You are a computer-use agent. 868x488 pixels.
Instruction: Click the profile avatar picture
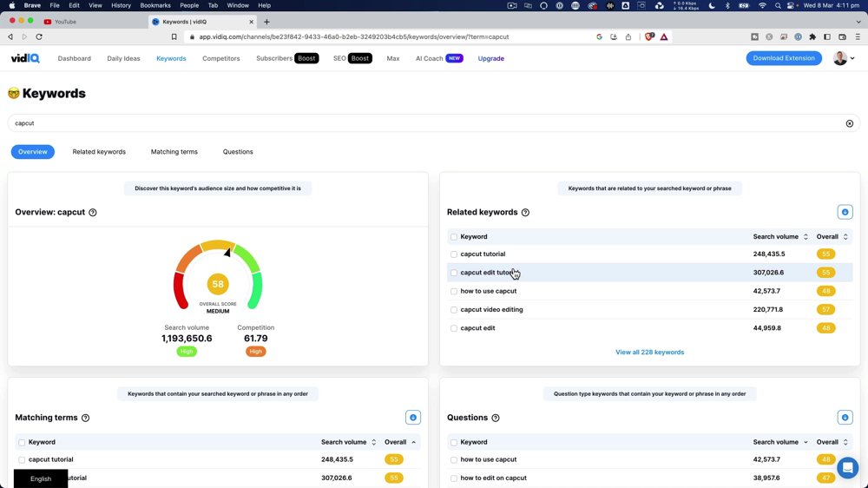point(839,58)
